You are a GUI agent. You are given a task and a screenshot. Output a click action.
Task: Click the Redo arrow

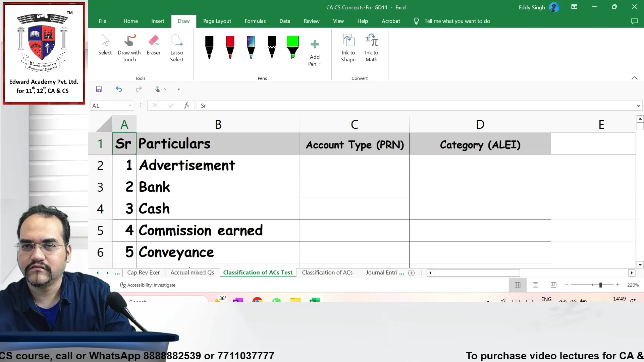coord(139,89)
